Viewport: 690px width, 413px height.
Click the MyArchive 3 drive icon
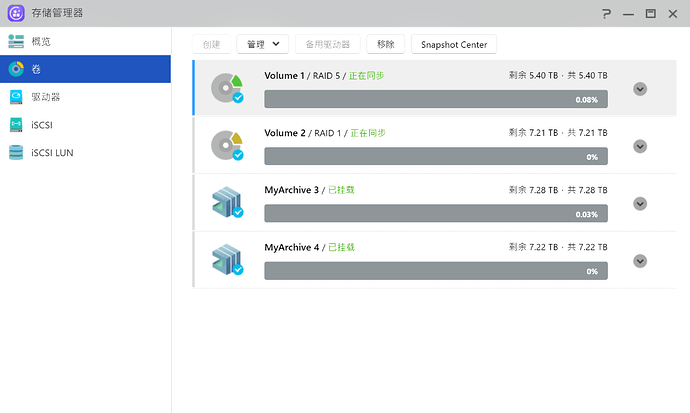tap(227, 203)
